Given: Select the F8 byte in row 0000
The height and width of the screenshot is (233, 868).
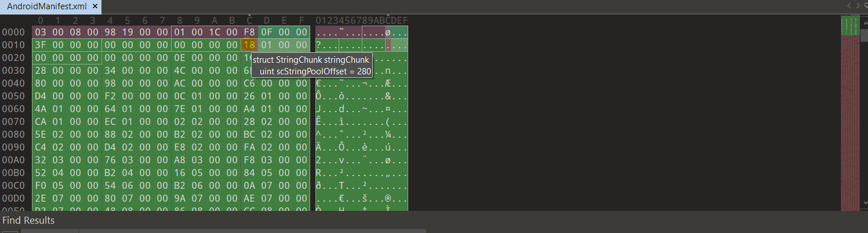Looking at the screenshot, I should (249, 32).
